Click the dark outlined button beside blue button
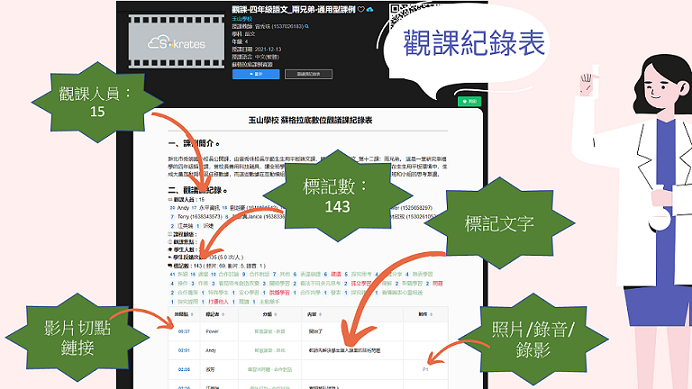Image resolution: width=692 pixels, height=389 pixels. click(308, 74)
